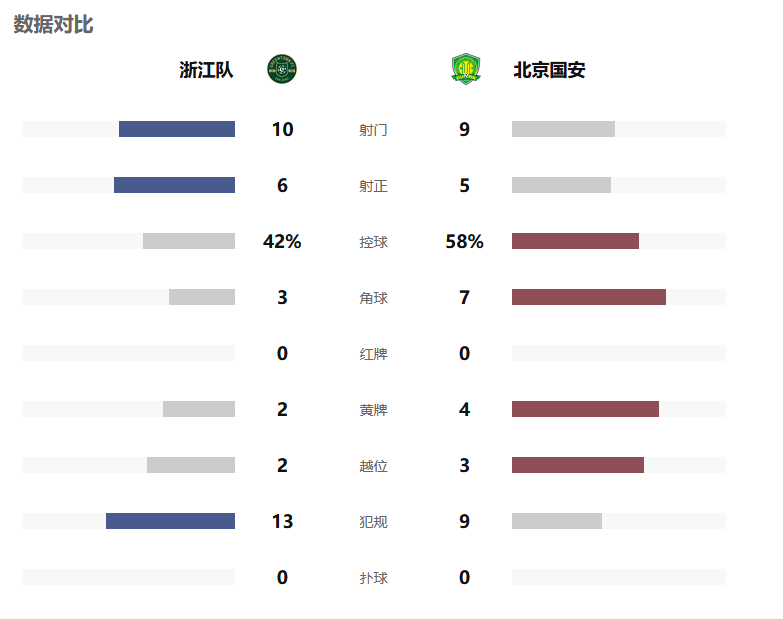
Task: Click Beijing Guoan's red 控球 possession bar
Action: tap(575, 241)
